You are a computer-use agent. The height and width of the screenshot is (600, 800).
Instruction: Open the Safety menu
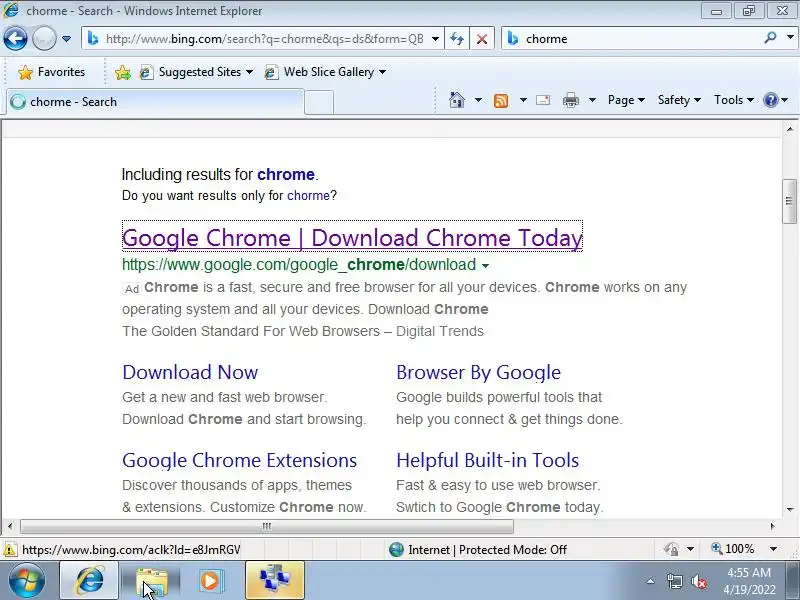679,100
